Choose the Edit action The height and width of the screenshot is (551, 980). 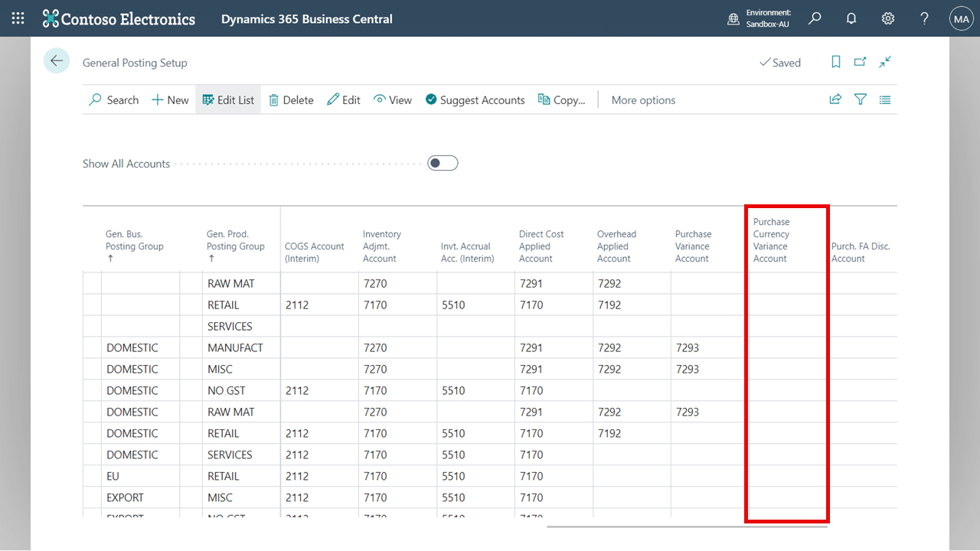click(x=344, y=99)
